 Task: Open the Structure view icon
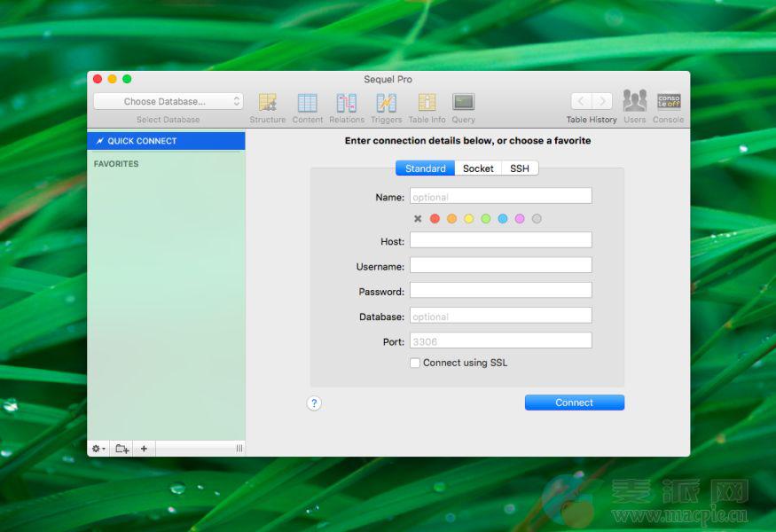click(267, 103)
